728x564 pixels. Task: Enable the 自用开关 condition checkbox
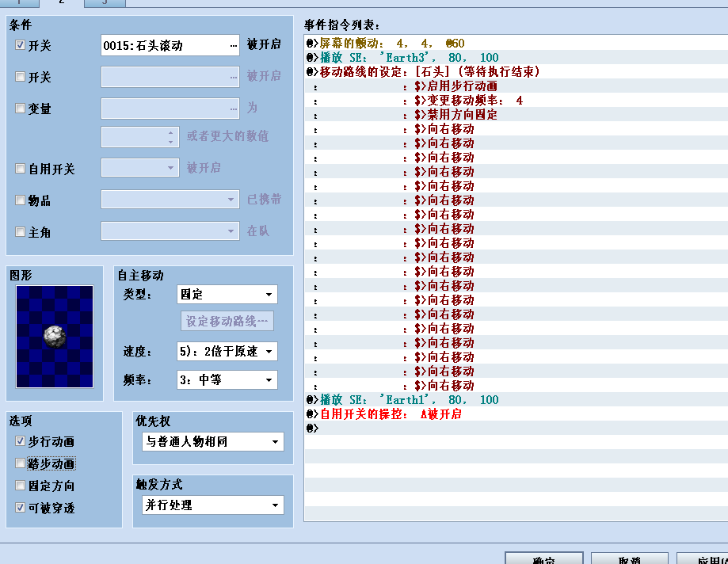[20, 168]
